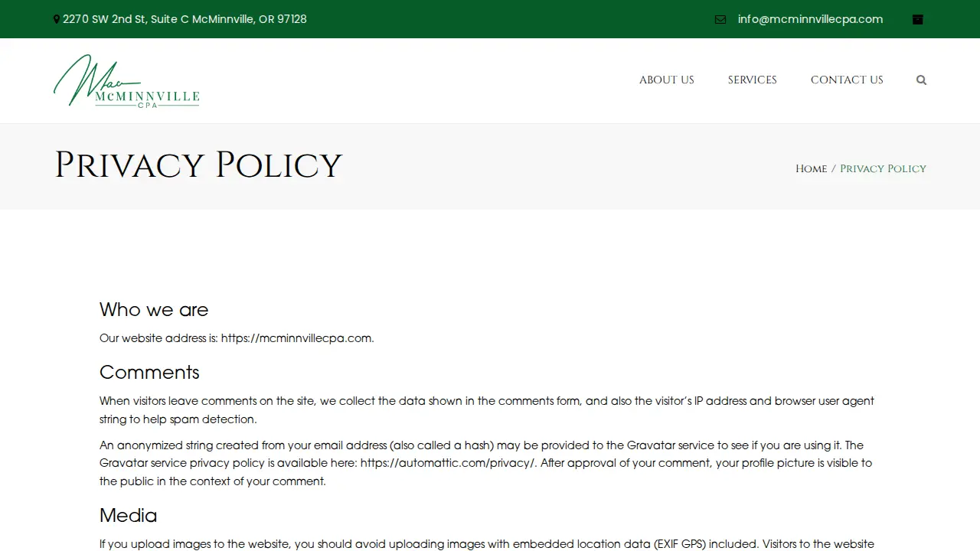Click the Home breadcrumb link
The image size is (980, 551).
point(811,168)
